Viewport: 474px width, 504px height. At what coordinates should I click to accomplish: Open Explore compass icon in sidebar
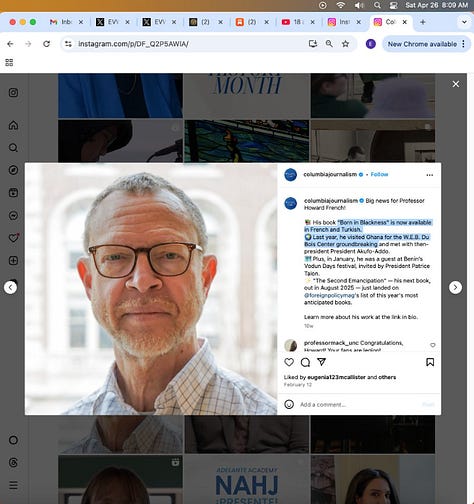point(13,170)
